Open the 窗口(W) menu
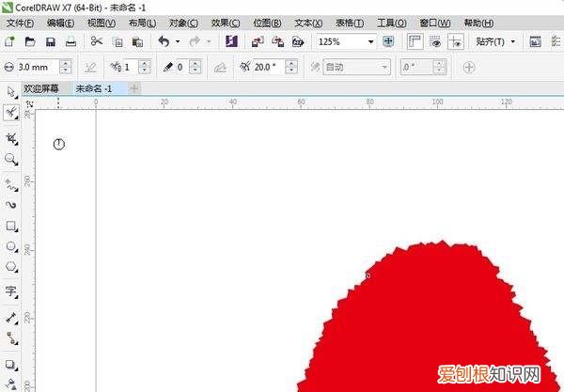This screenshot has width=564, height=392. 435,23
